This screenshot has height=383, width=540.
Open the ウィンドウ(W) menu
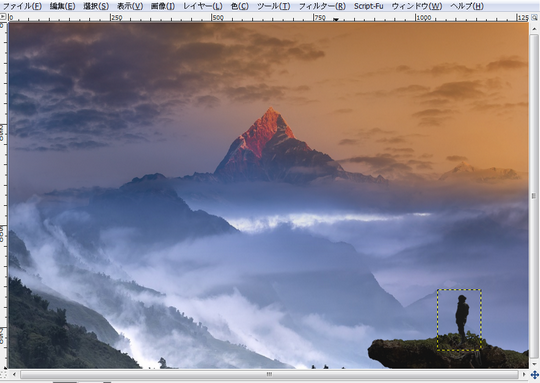point(417,6)
